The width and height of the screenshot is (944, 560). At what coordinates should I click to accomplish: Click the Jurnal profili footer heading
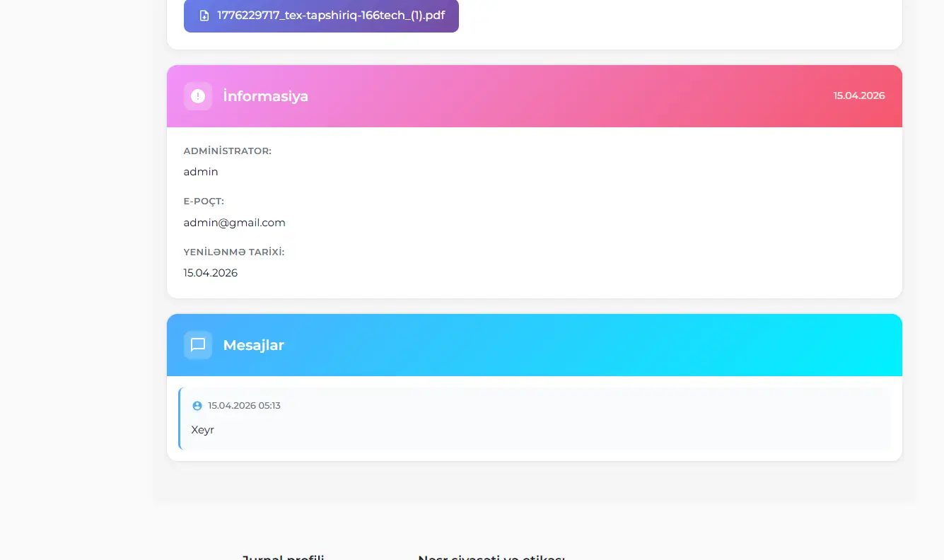coord(283,557)
